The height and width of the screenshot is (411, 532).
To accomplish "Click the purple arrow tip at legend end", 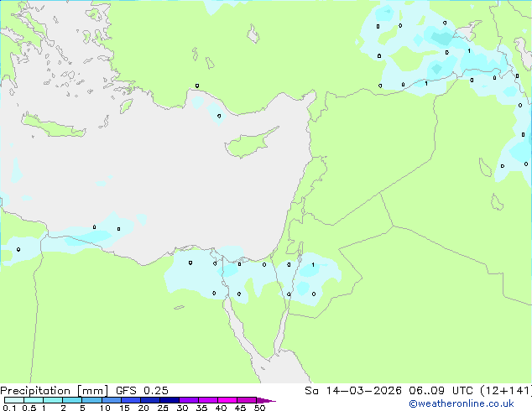I will [266, 400].
